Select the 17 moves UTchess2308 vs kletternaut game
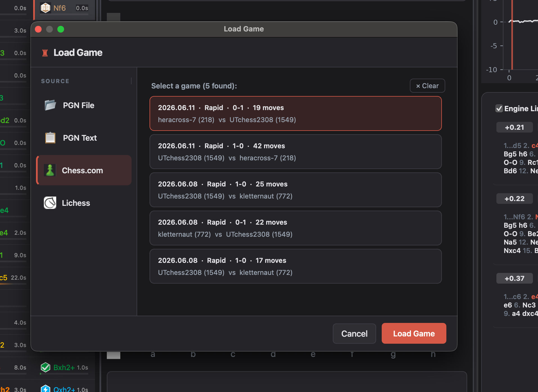The height and width of the screenshot is (392, 538). (296, 266)
